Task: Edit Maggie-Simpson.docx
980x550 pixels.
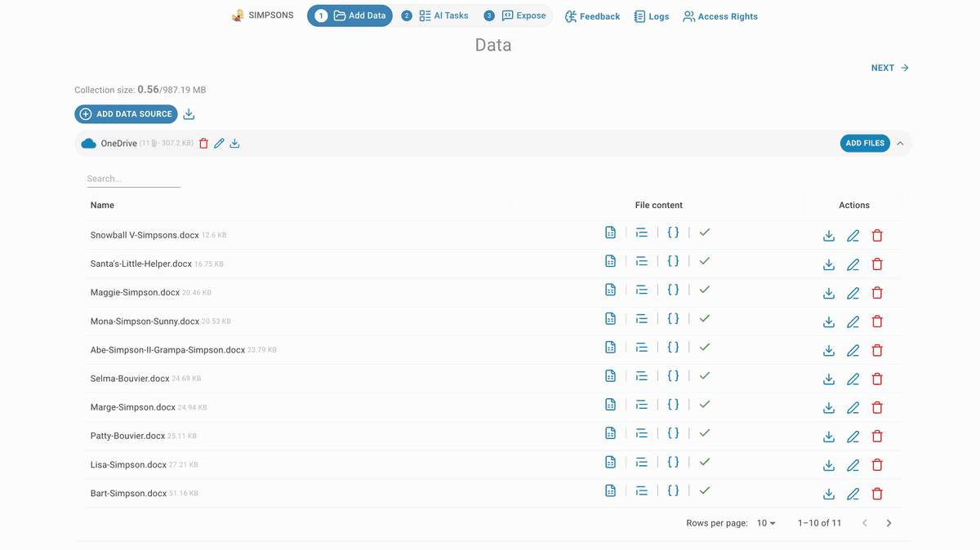Action: (x=853, y=293)
